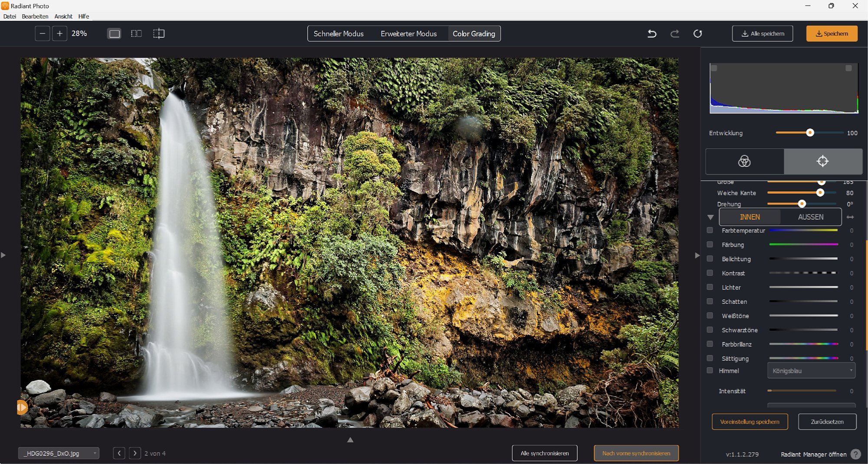Open the crosshair gradient tools tab

(x=822, y=161)
